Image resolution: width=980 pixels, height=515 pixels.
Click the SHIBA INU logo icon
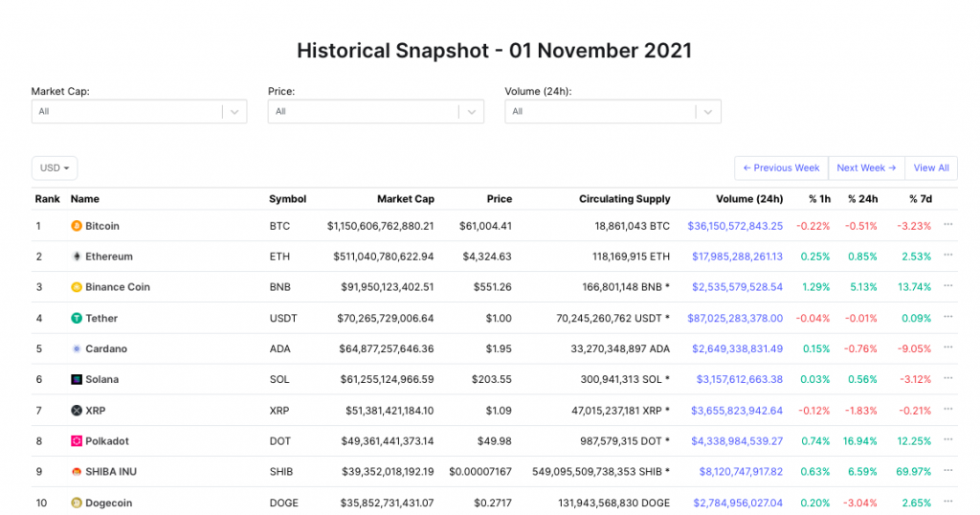click(x=77, y=472)
